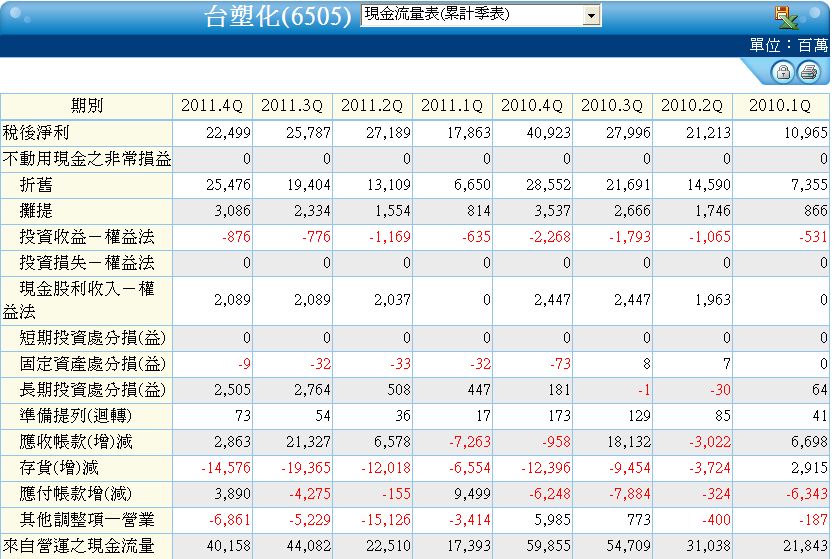Select the 2010.1Q column header
Screen dimensions: 834x559
tap(780, 106)
